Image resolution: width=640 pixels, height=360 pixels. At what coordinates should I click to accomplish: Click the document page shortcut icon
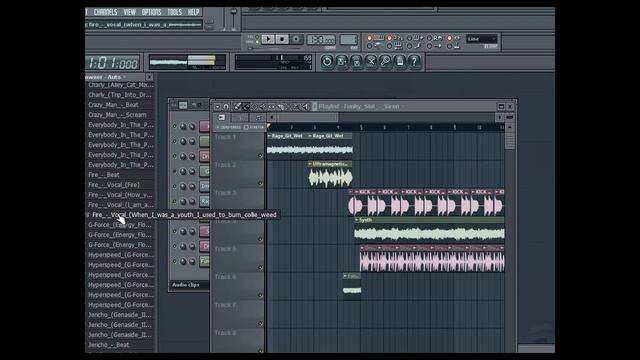[400, 61]
